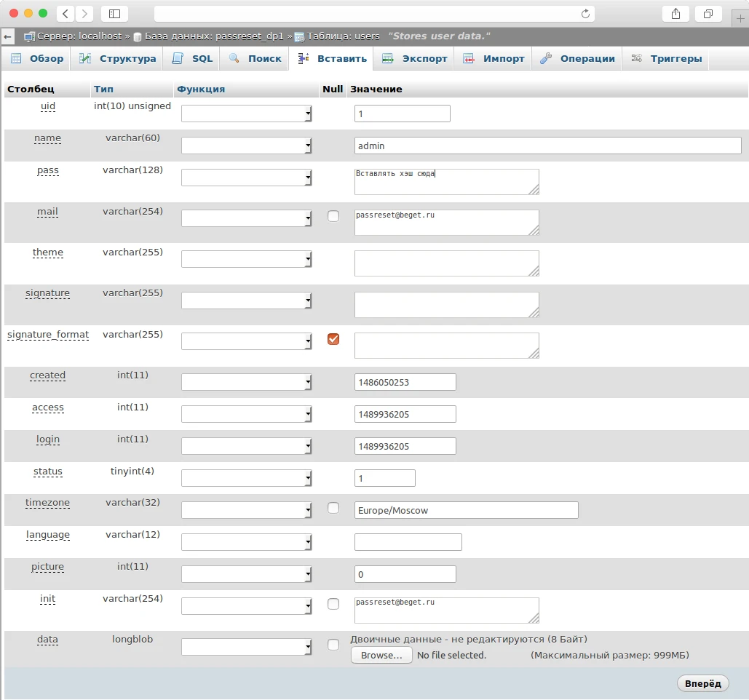Click the SQL tab icon
Screen dimensions: 749x700
pos(178,59)
